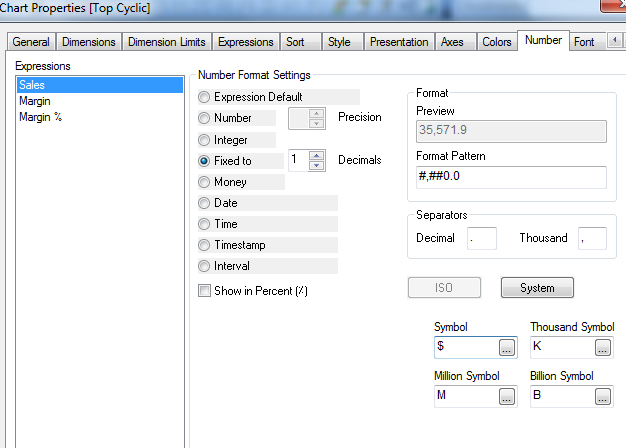Viewport: 626px width, 448px height.
Task: Open the Dimension Limits tab
Action: pyautogui.click(x=167, y=42)
